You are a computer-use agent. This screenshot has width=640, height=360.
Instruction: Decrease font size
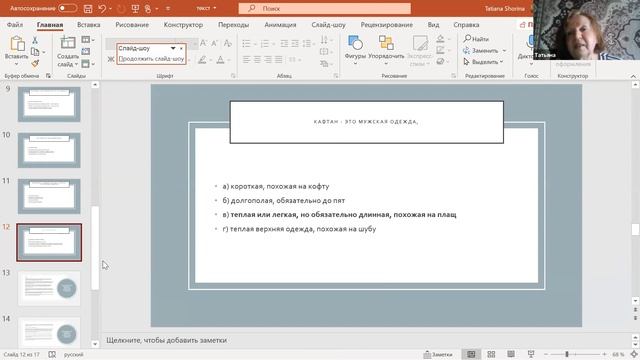click(x=214, y=43)
